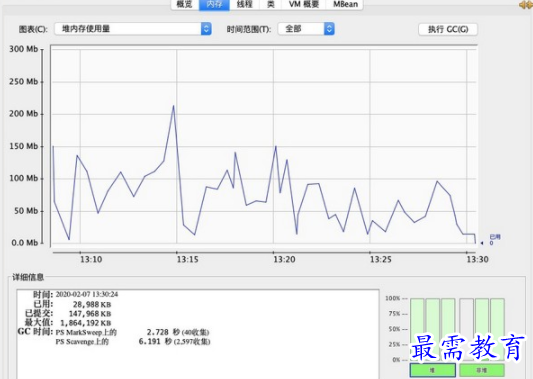Click the 75% scale label by pool bars

(x=394, y=314)
